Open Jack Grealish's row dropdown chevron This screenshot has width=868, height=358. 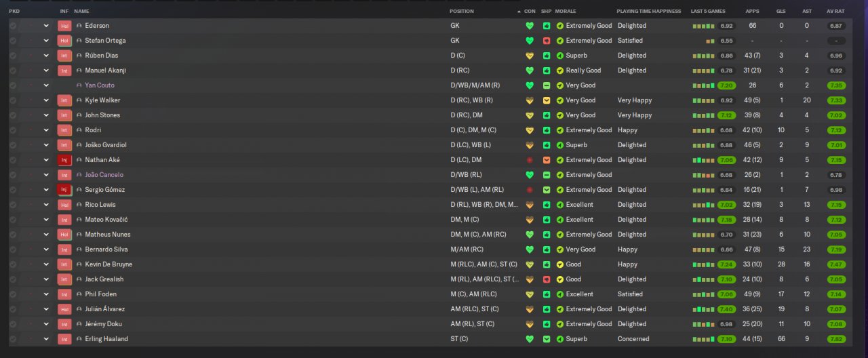46,279
